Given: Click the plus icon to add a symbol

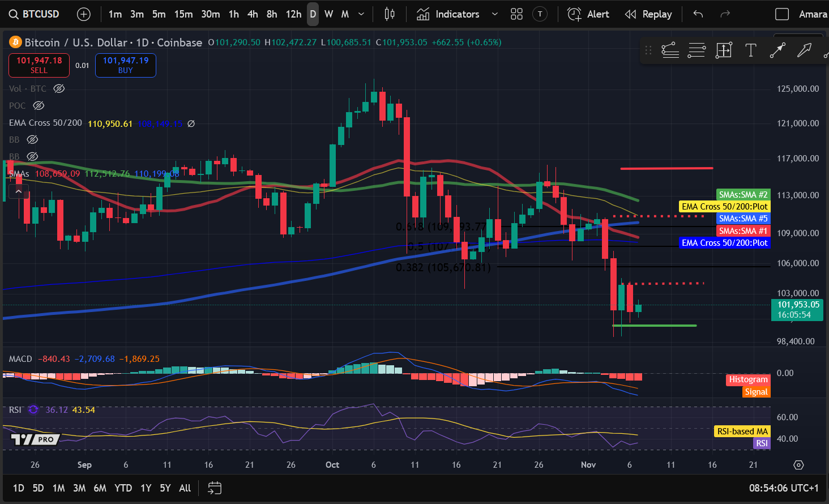Looking at the screenshot, I should [84, 14].
